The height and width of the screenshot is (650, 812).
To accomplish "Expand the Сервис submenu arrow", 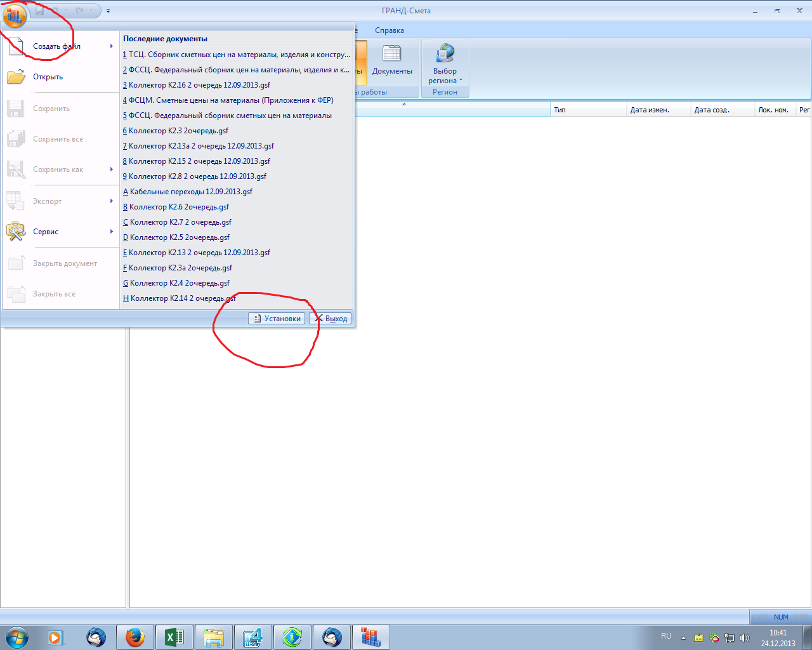I will tap(112, 232).
